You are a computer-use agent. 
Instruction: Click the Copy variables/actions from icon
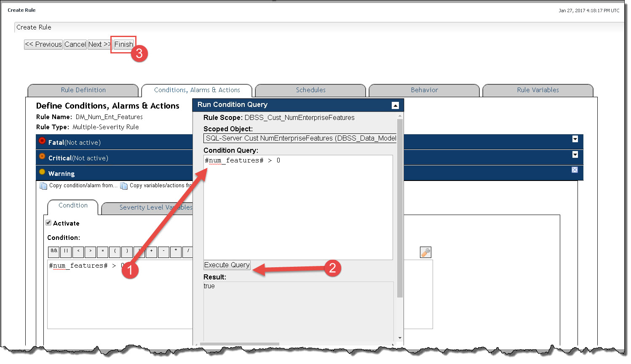[x=124, y=186]
